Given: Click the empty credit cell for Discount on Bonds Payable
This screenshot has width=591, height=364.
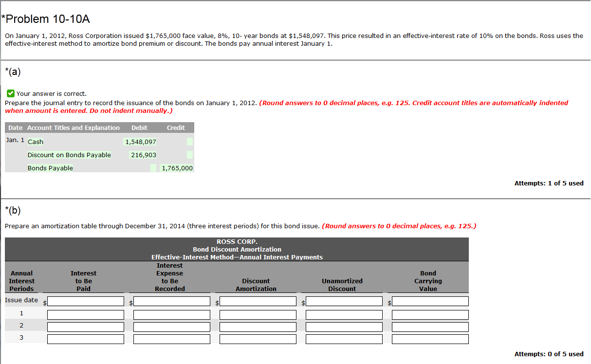Looking at the screenshot, I should click(190, 155).
